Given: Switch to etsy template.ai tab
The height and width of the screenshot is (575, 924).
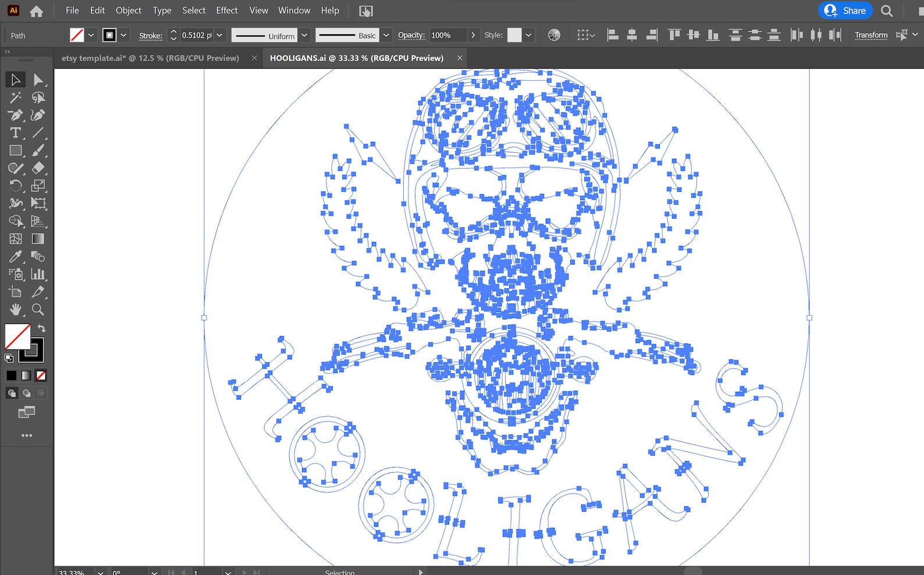Looking at the screenshot, I should click(150, 58).
